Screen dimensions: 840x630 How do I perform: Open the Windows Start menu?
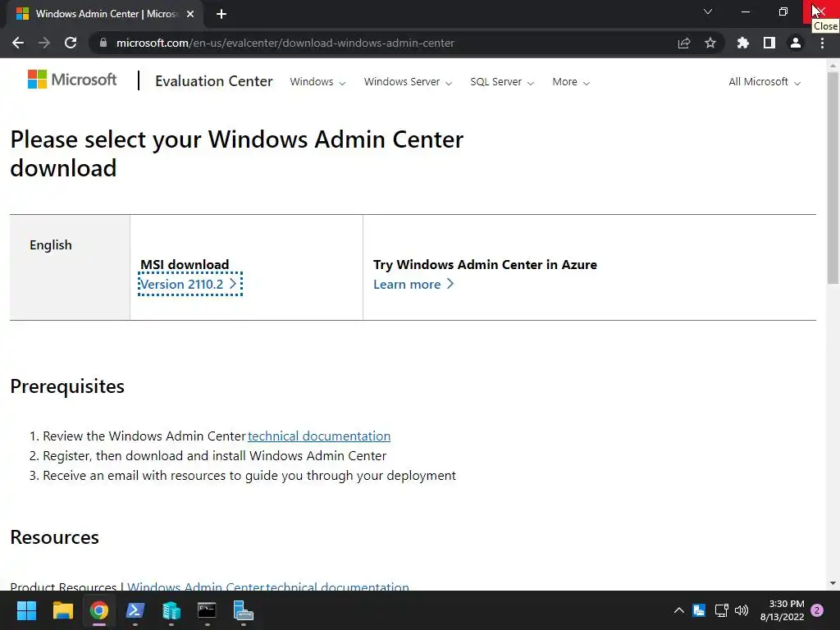pos(26,610)
